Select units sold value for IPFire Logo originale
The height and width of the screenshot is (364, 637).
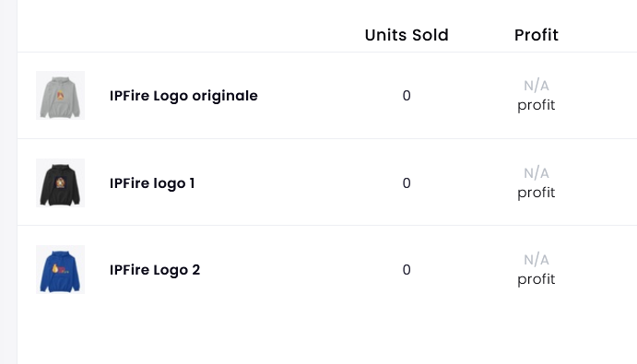(x=407, y=96)
